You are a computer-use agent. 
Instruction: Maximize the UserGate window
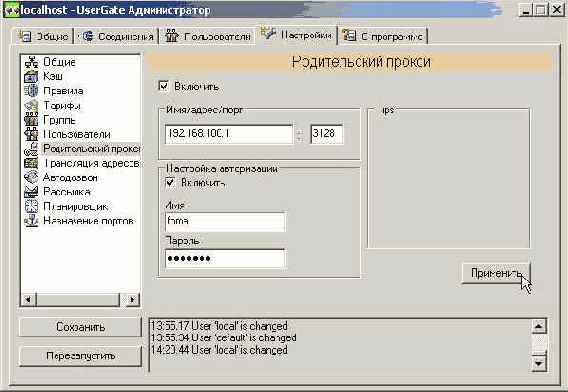coord(541,10)
